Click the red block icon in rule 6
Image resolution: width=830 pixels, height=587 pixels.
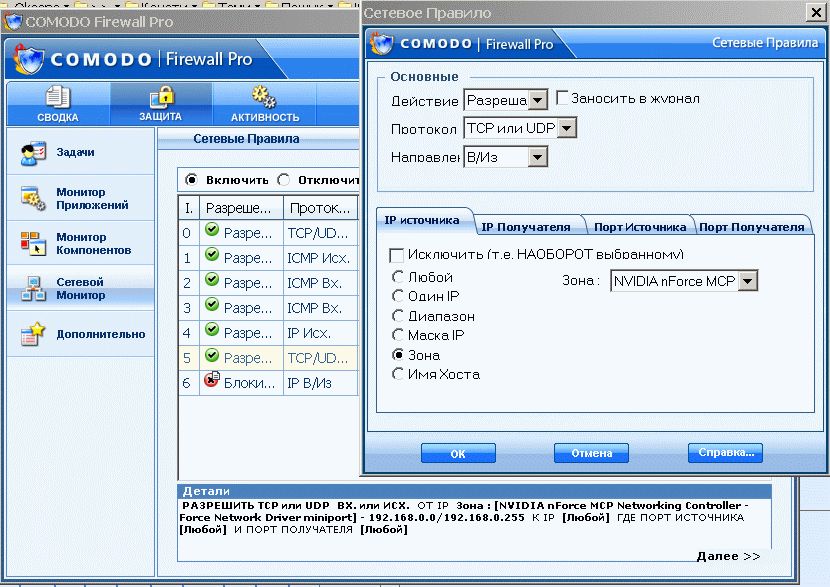[212, 379]
